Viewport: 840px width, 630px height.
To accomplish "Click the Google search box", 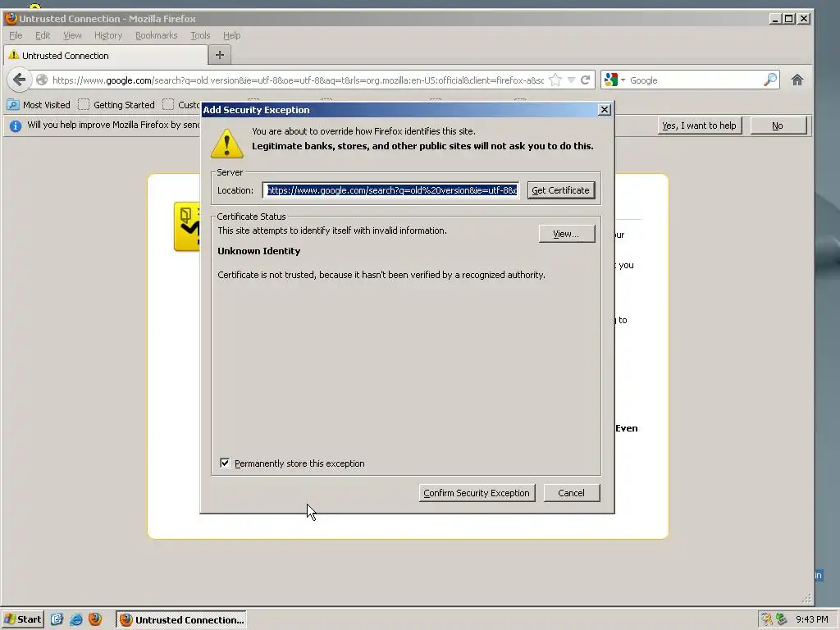I will coord(695,80).
